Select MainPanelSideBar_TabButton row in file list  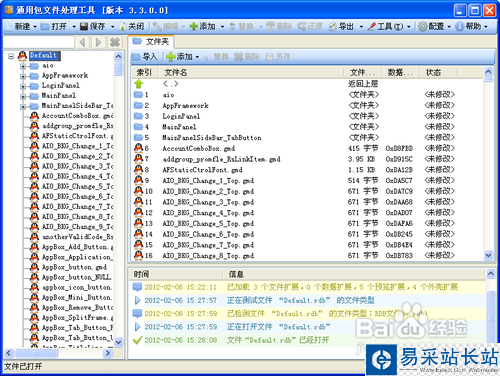[x=307, y=137]
